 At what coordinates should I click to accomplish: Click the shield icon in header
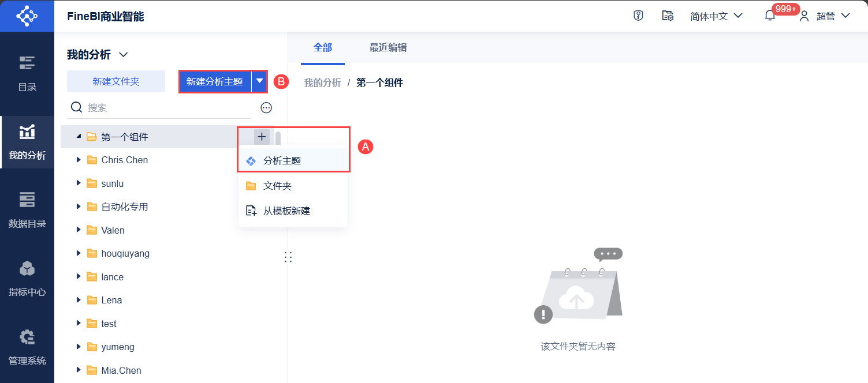[x=638, y=16]
